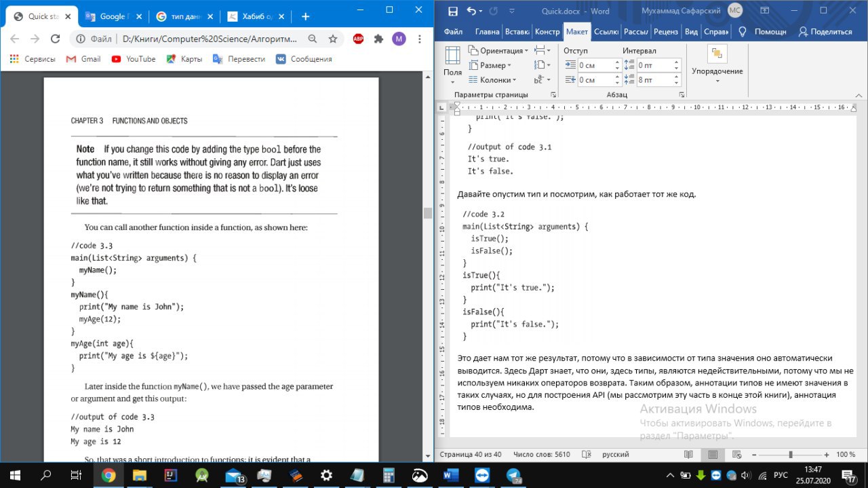868x488 pixels.
Task: Click the Chrome address bar
Action: pos(208,39)
